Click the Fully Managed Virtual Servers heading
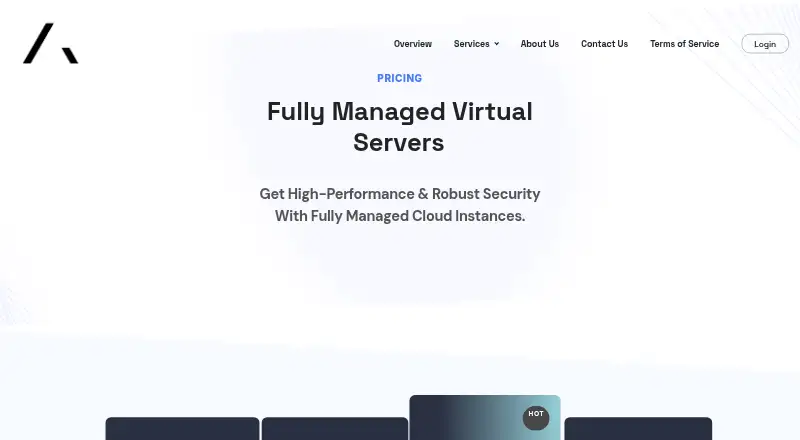 [x=399, y=127]
